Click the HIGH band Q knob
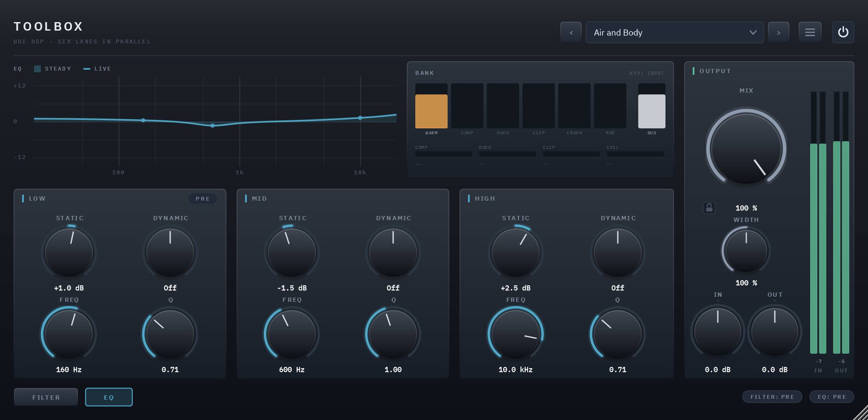The width and height of the screenshot is (868, 420). point(618,334)
